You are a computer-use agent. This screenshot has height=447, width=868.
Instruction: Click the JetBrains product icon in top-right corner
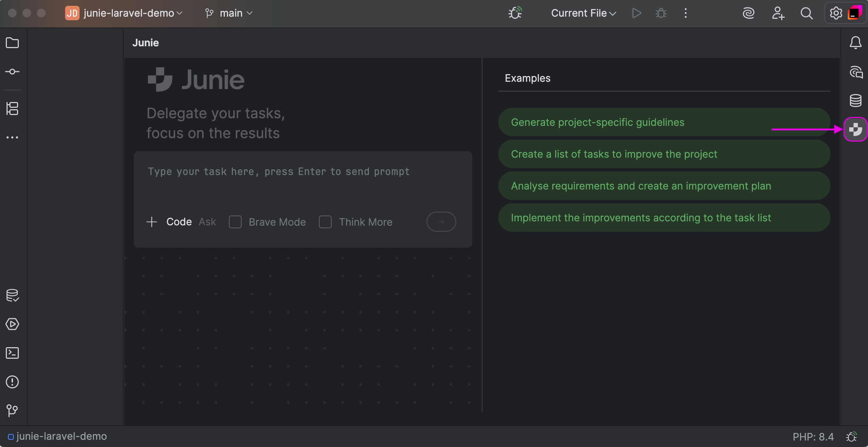point(855,13)
